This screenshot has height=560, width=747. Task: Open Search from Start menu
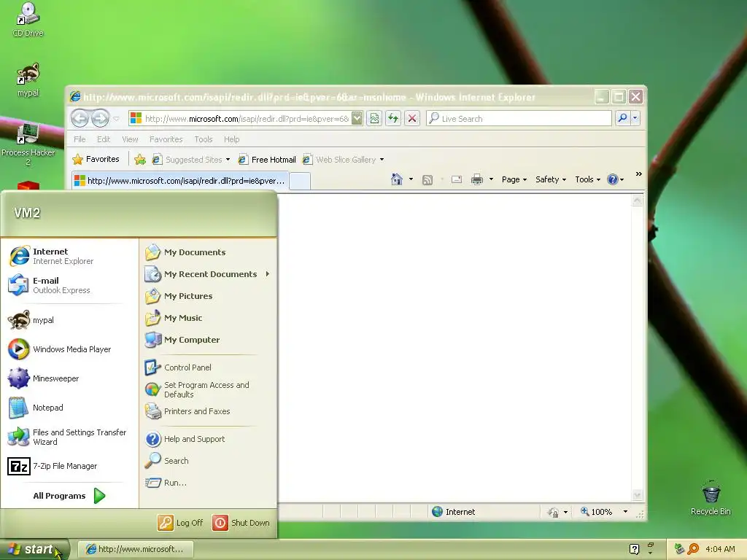pos(208,461)
